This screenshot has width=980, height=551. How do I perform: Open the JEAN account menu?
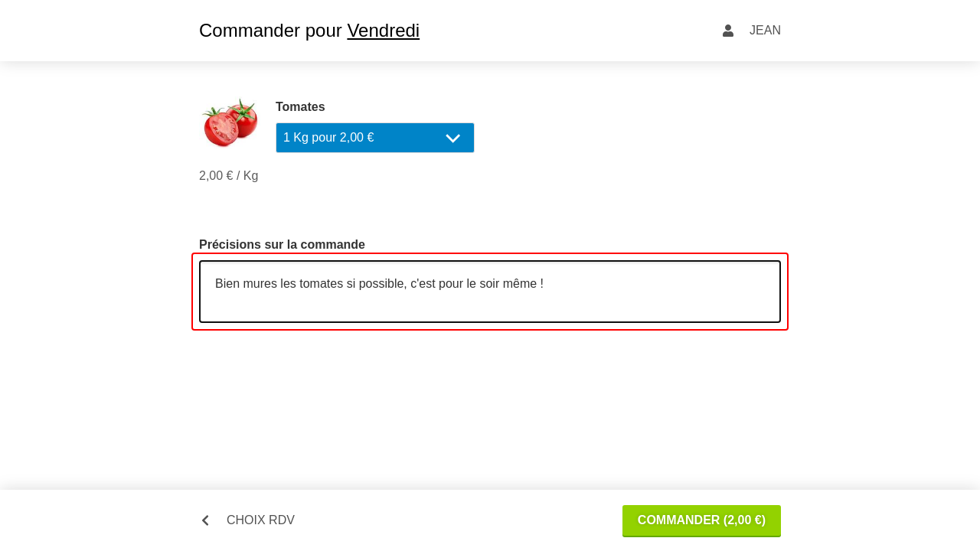tap(765, 31)
